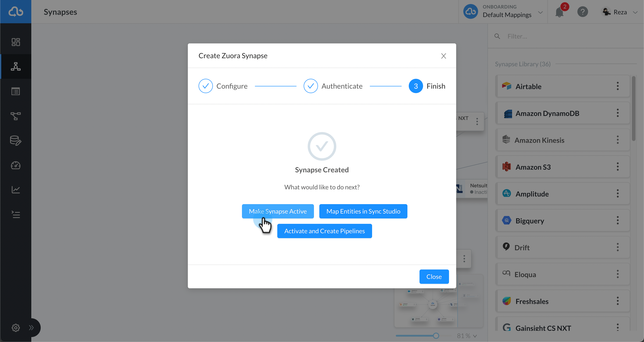Select Bigquery library item
This screenshot has width=644, height=342.
tap(562, 220)
